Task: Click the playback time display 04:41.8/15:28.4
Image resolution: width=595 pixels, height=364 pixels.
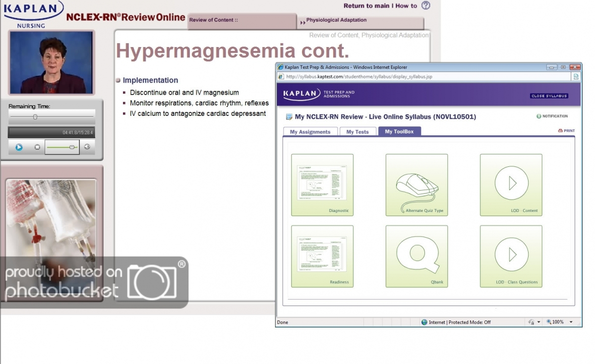Action: [78, 133]
